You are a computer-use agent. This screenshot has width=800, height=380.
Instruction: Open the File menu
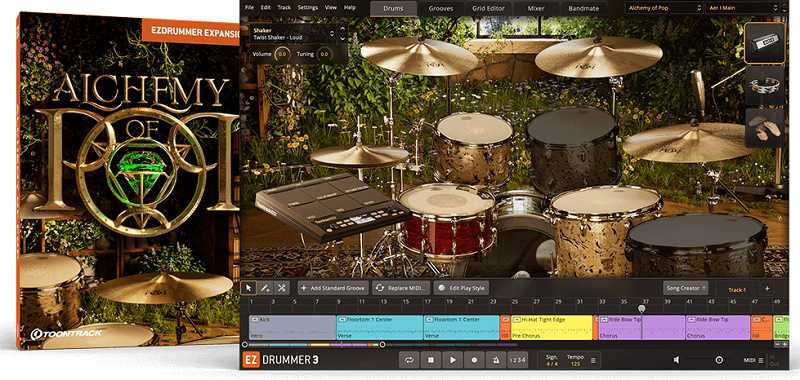tap(249, 8)
